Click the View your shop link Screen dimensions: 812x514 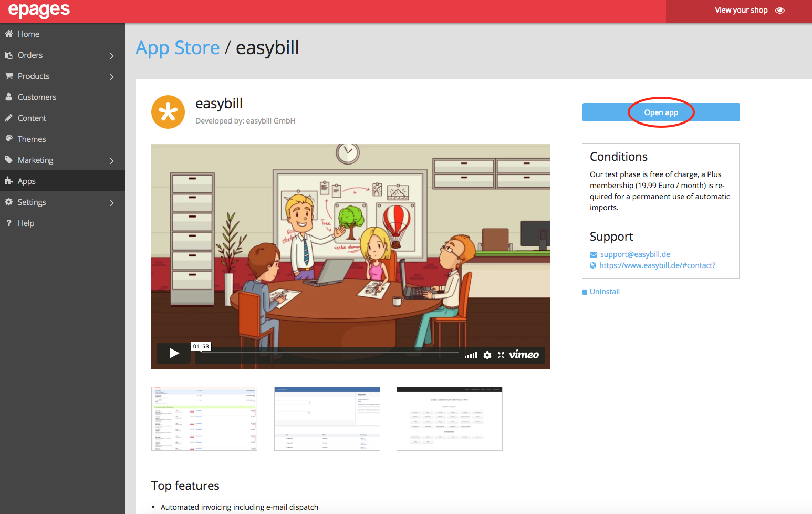(741, 10)
